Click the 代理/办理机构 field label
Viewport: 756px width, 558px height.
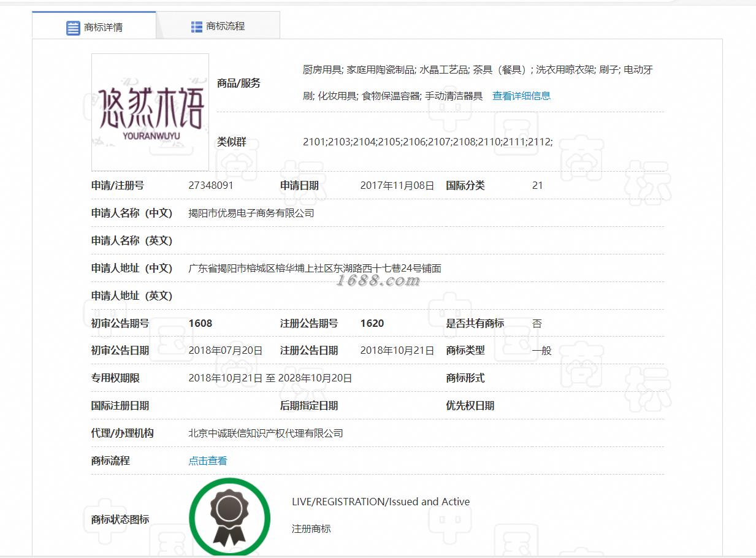click(123, 433)
